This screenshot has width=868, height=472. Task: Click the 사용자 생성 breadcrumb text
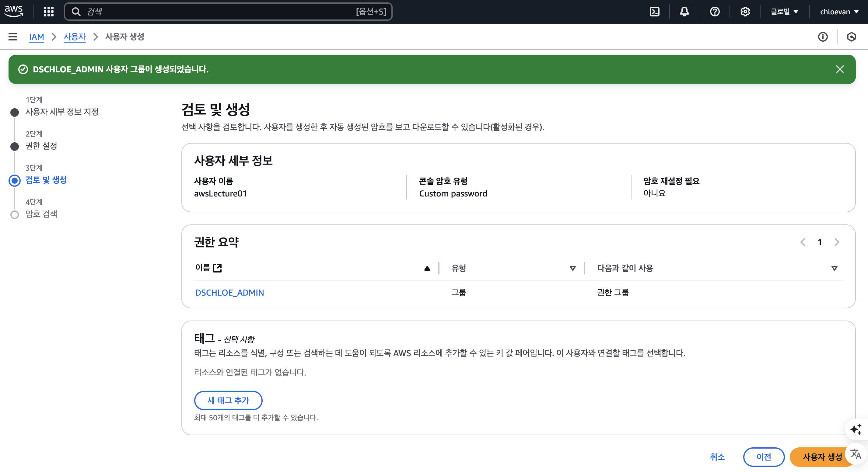tap(125, 37)
